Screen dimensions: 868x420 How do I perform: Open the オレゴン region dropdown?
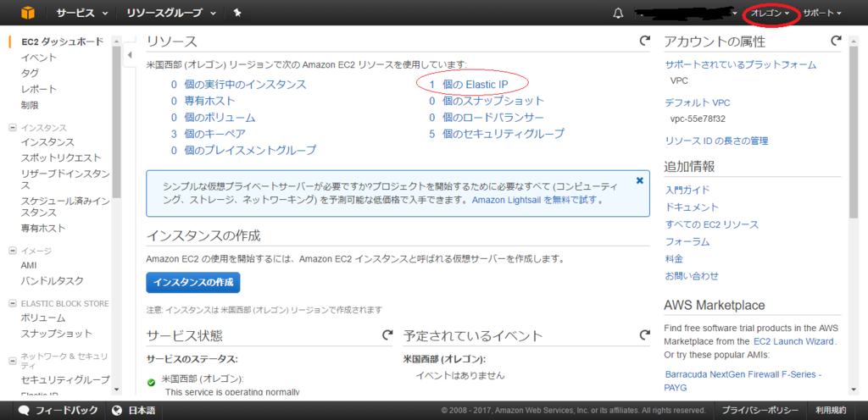point(770,14)
